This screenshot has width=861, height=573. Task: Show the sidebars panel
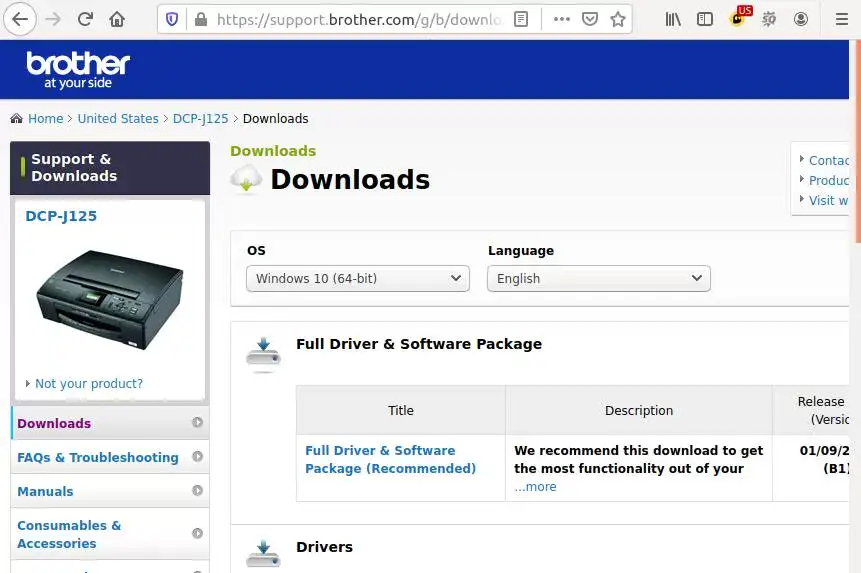[705, 20]
